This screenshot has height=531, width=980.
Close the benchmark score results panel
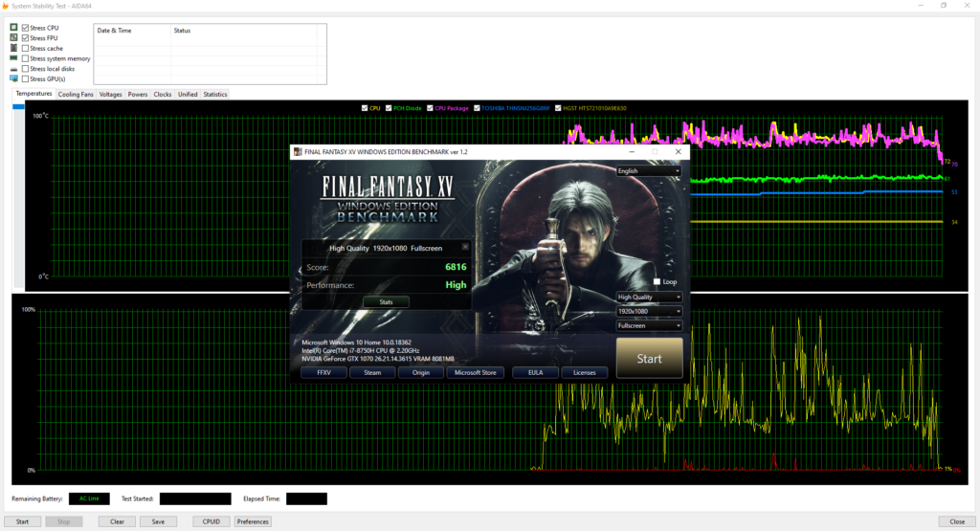coord(466,247)
